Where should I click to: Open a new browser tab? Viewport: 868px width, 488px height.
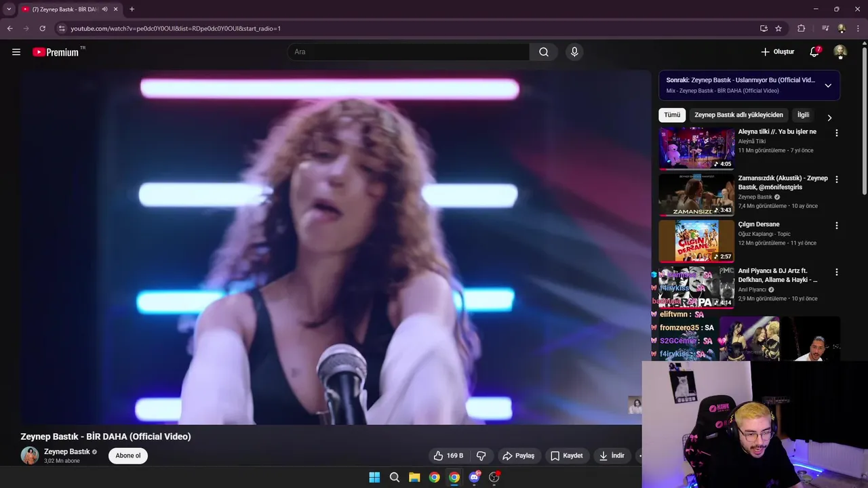132,9
